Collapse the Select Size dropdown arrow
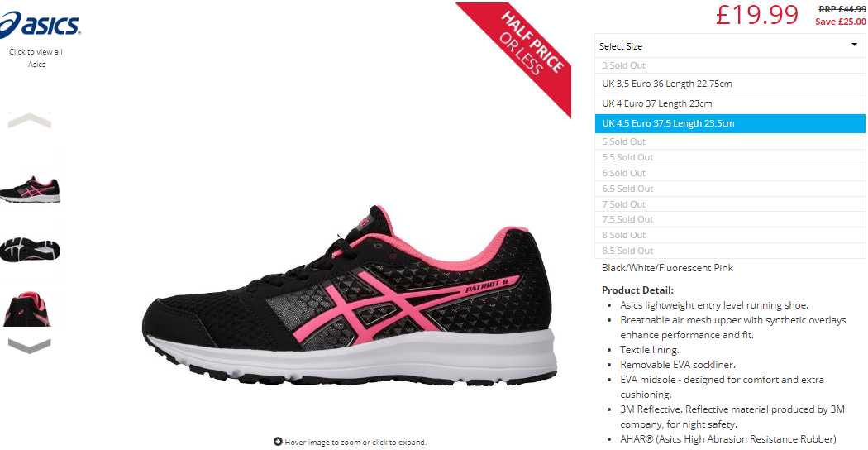 [x=854, y=45]
